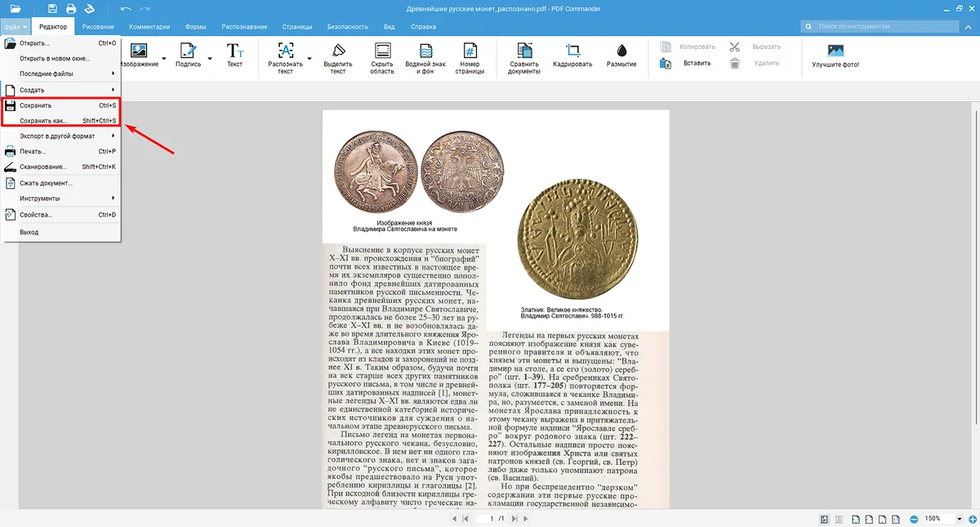Select the Размытие blur tool
This screenshot has width=980, height=527.
621,51
